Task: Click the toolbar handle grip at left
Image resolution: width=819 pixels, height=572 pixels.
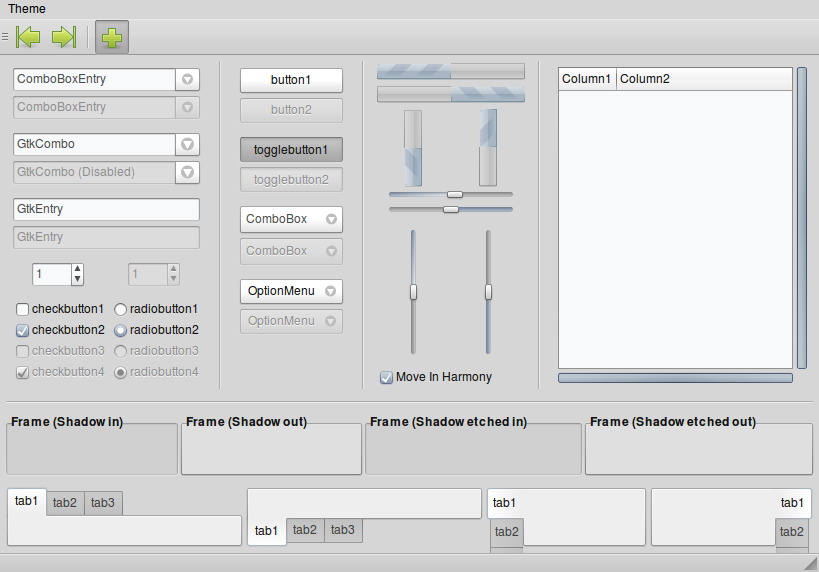Action: 5,37
